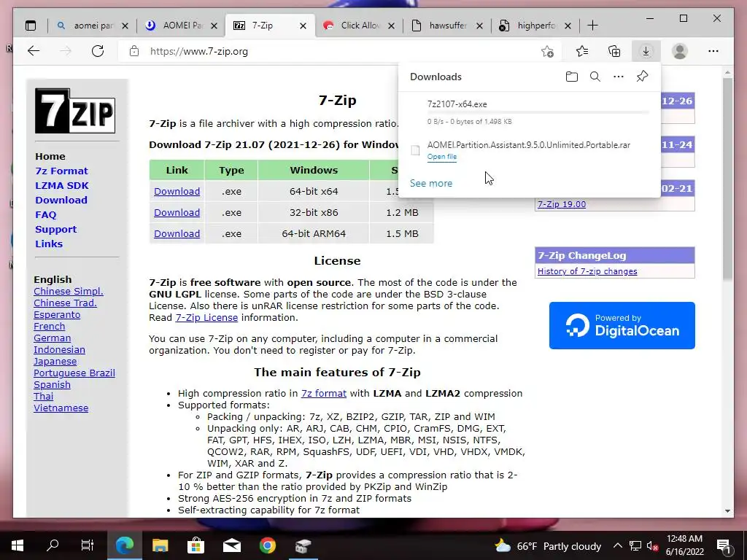Select the 7-Zip tab
The width and height of the screenshot is (747, 560).
[x=262, y=26]
